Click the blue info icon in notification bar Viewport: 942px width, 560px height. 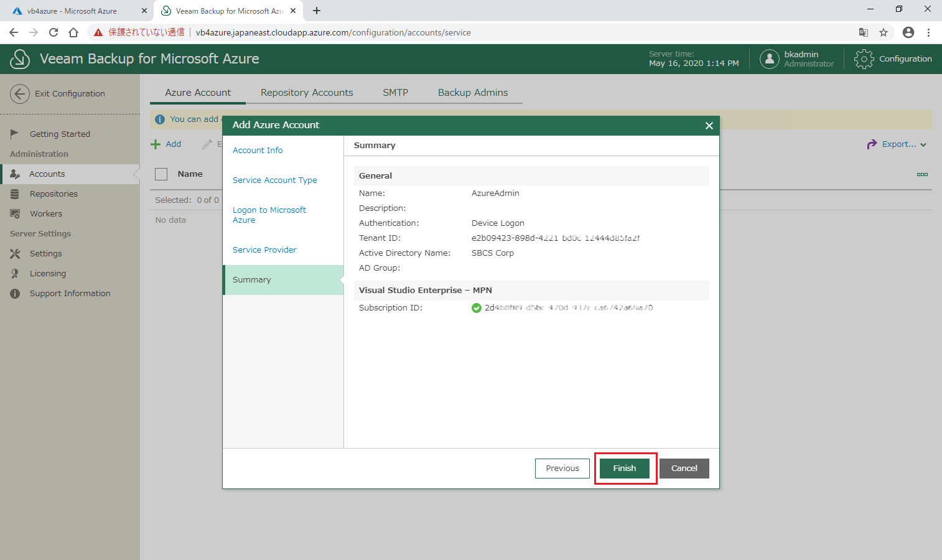[x=160, y=119]
